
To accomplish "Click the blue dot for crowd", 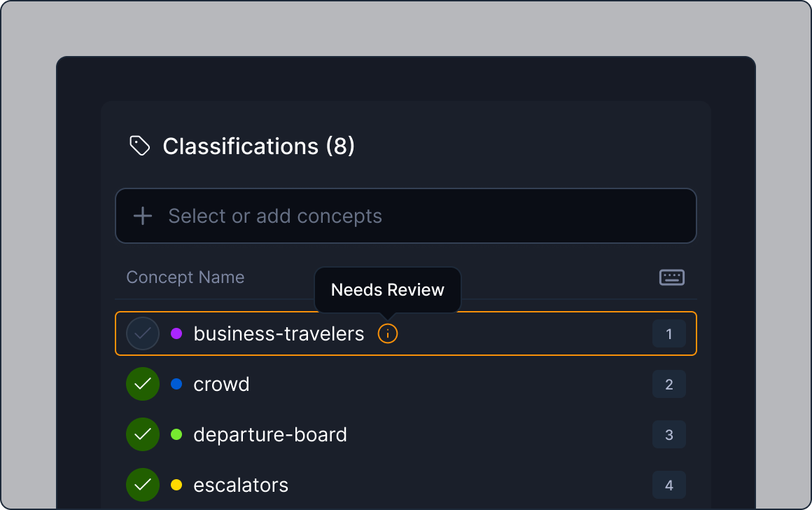I will click(x=176, y=384).
